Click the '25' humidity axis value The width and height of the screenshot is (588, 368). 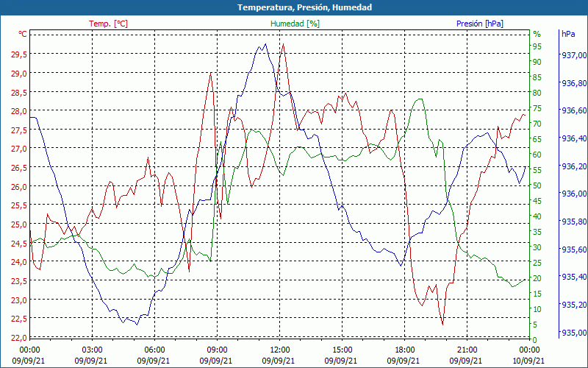[537, 263]
